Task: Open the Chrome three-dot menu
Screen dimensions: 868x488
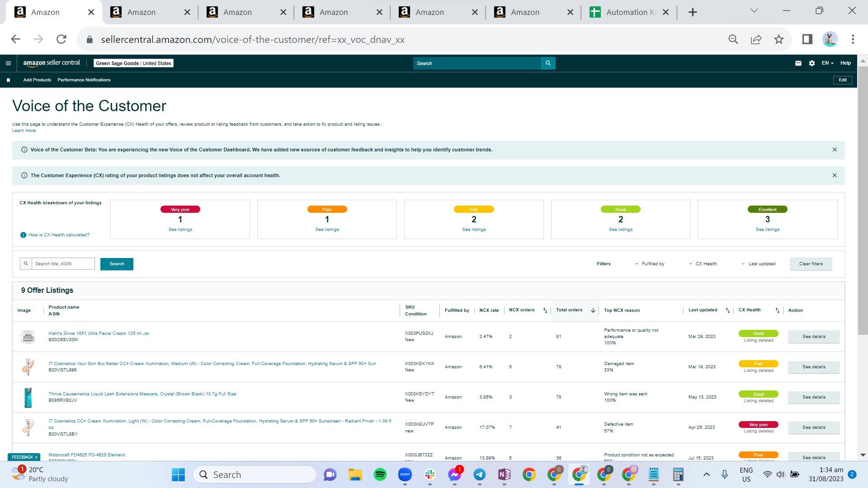Action: click(853, 39)
